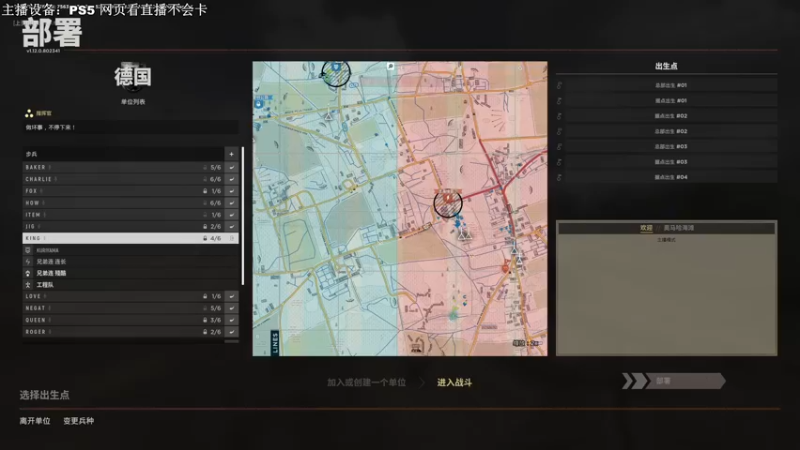Expand the CHARLIE squad row

[123, 179]
